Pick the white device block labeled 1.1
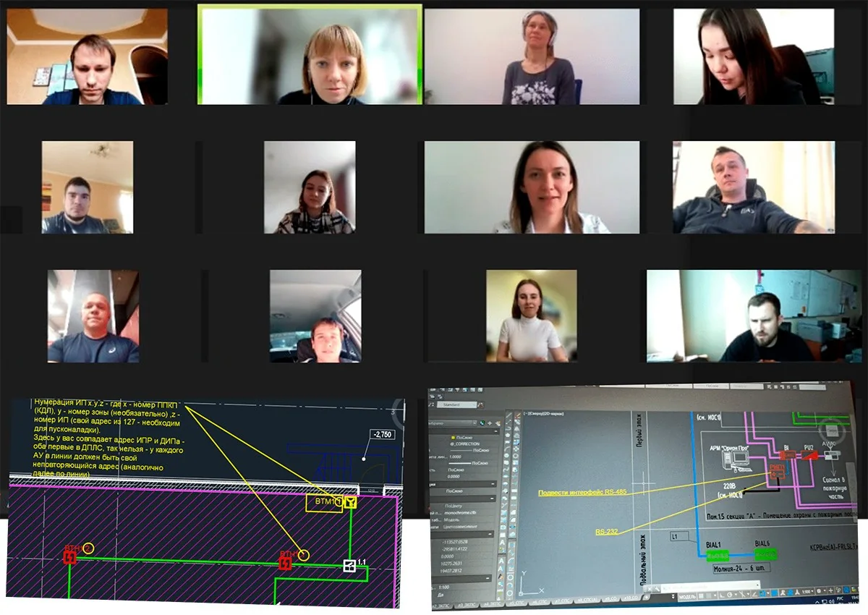Screen dimensions: 868x615 [349, 566]
